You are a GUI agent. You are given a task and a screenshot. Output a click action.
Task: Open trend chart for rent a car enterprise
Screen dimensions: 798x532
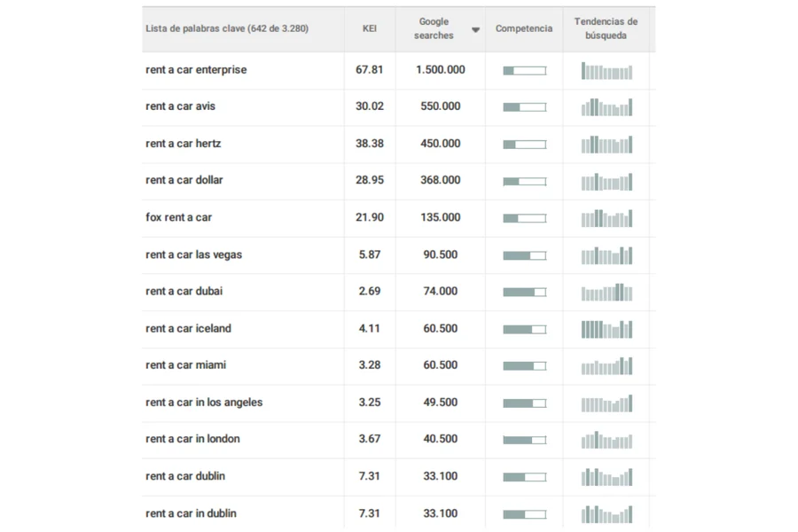tap(606, 71)
